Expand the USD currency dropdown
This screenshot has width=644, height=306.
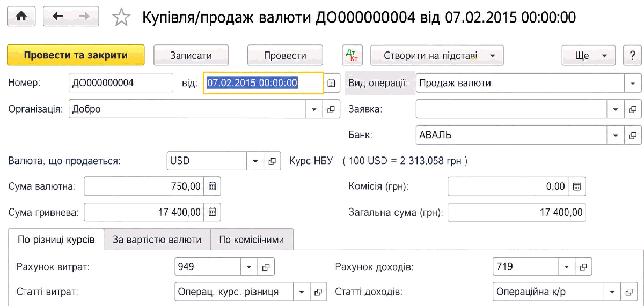tap(254, 161)
